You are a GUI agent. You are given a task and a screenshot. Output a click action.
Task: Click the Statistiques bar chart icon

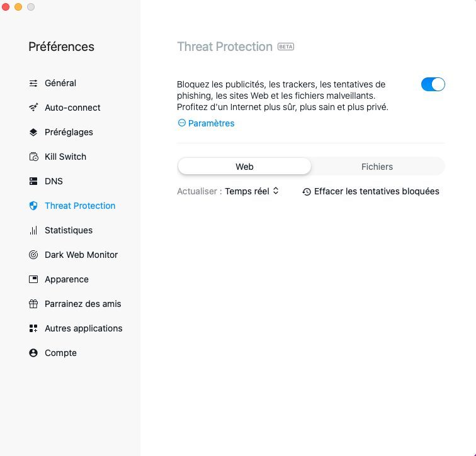pyautogui.click(x=33, y=230)
